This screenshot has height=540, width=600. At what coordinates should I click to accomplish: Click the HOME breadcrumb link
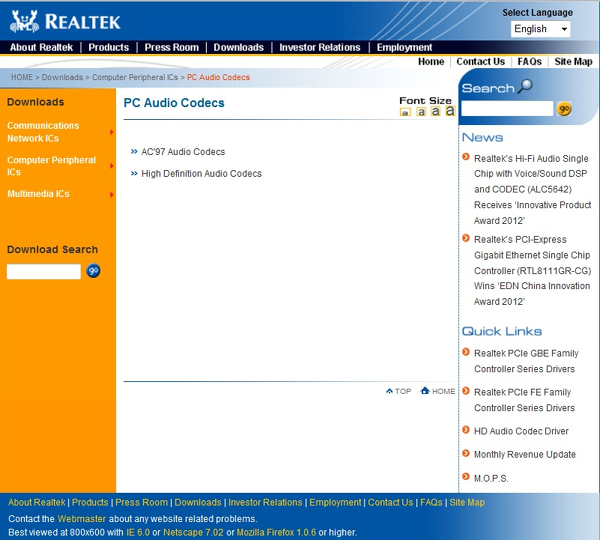tap(22, 77)
